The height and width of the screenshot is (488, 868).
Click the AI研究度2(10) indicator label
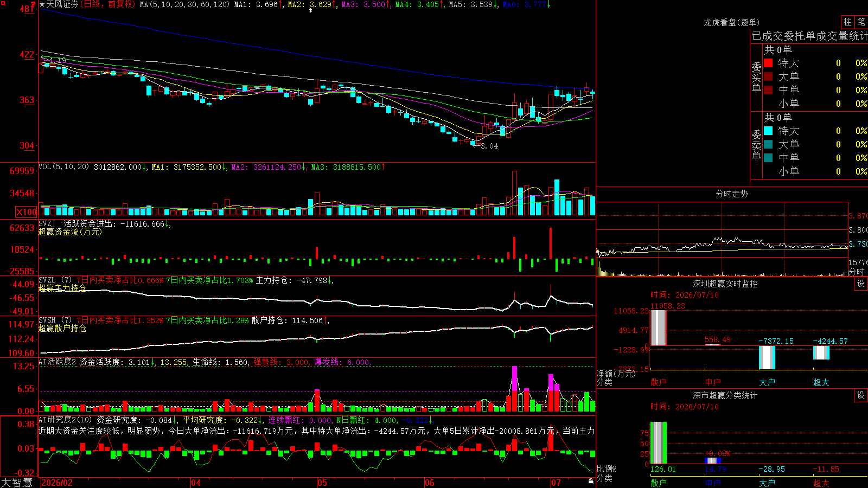(66, 420)
